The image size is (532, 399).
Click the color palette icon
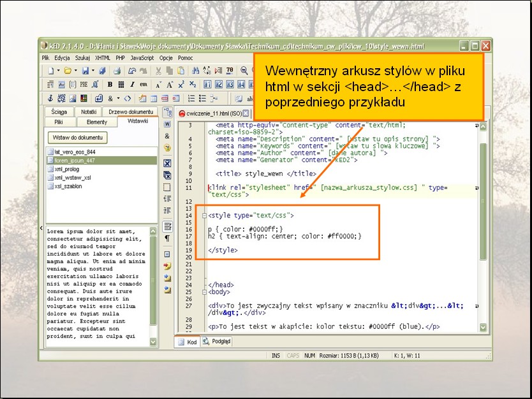coord(82,98)
